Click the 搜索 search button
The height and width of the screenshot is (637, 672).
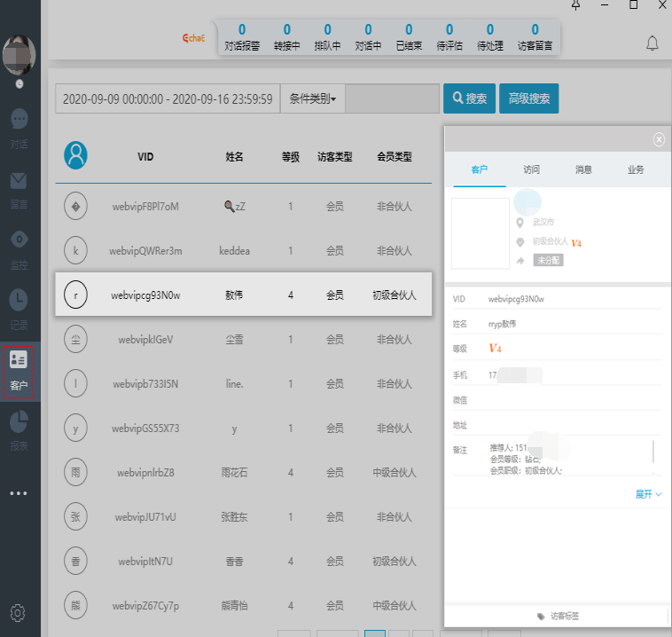coord(469,98)
